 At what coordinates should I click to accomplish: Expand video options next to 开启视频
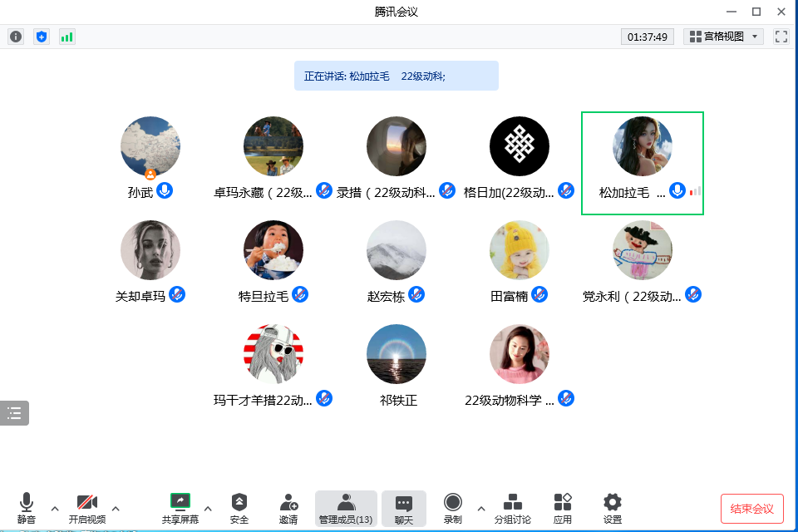tap(116, 508)
